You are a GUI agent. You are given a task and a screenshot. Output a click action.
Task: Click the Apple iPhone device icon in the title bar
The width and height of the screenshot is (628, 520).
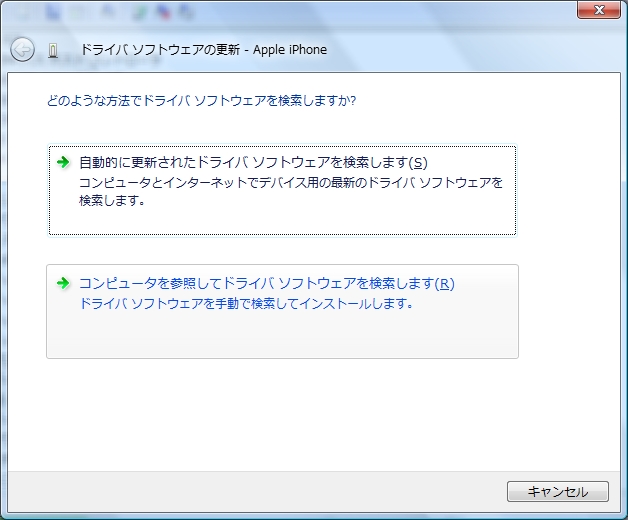[53, 50]
